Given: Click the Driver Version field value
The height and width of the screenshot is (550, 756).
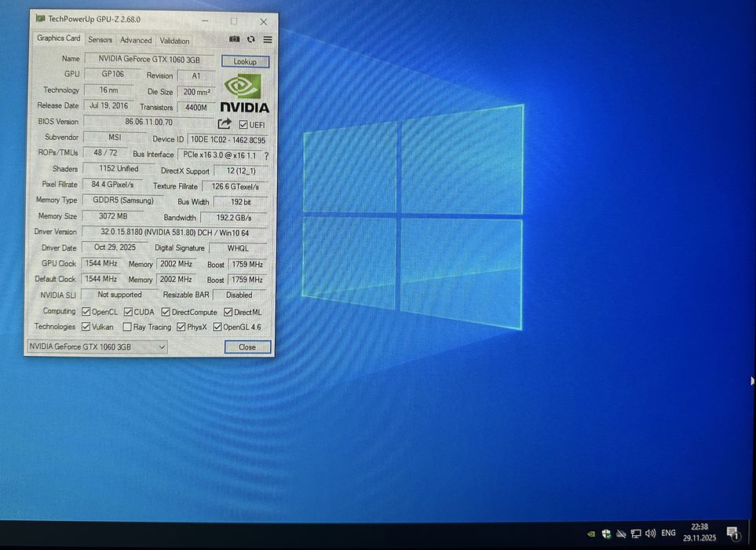Looking at the screenshot, I should point(174,233).
